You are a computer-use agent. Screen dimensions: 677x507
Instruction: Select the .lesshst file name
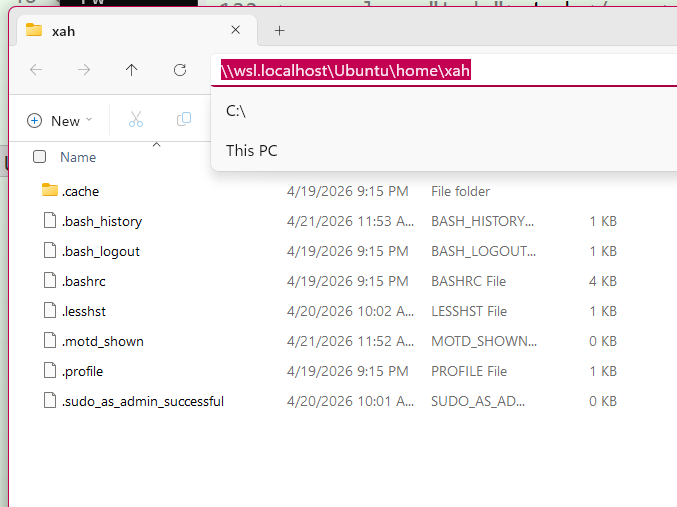(84, 311)
